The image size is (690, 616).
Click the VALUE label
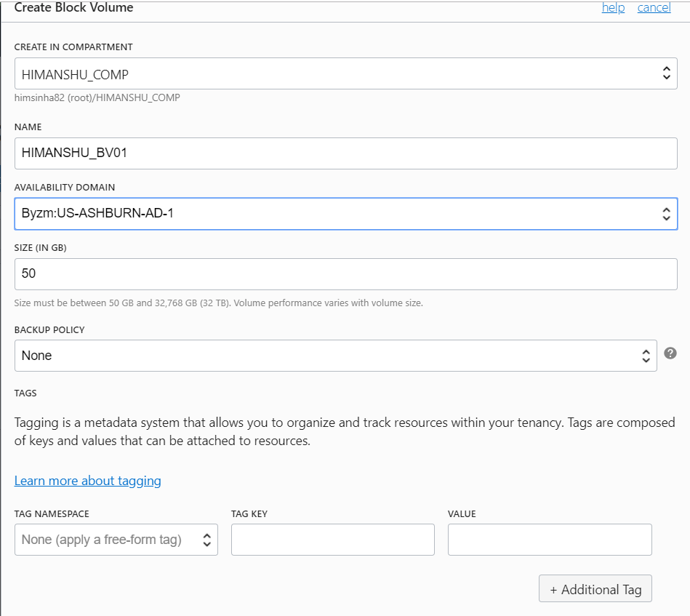click(x=462, y=514)
